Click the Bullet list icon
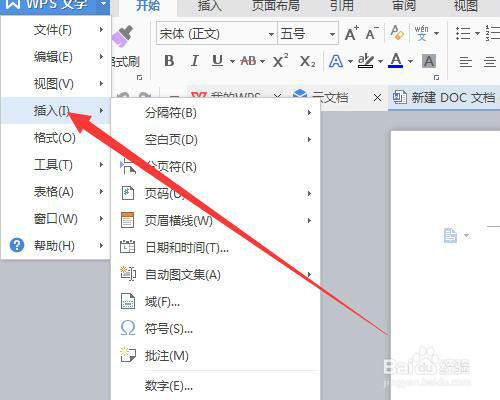500x400 pixels. coord(463,33)
